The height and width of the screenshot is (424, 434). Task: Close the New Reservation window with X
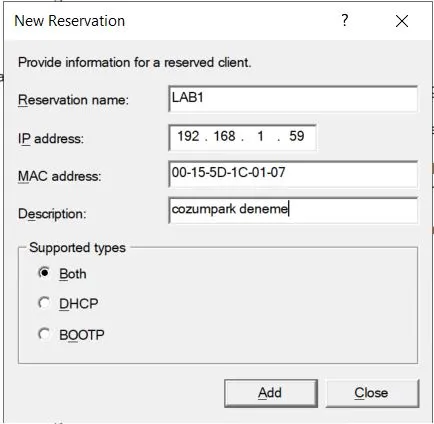coord(402,21)
